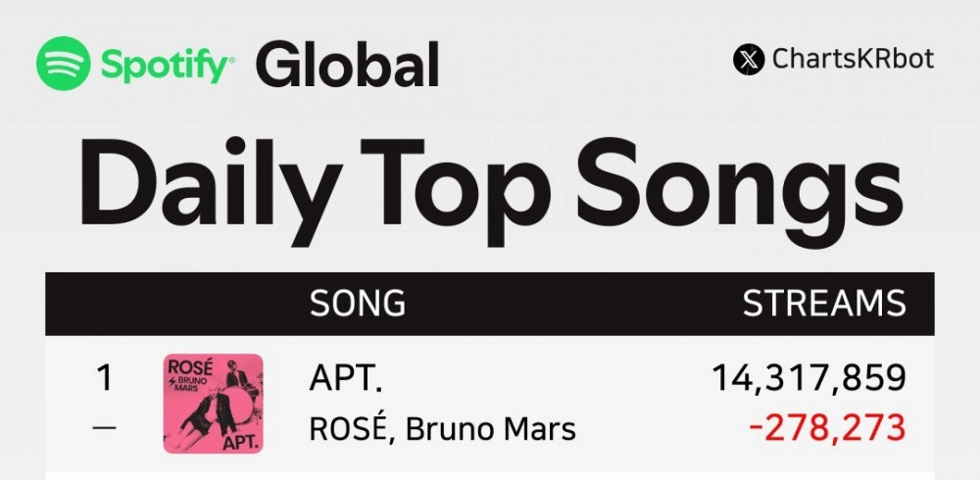The image size is (980, 480).
Task: Click the green Spotify logo icon
Action: (63, 63)
